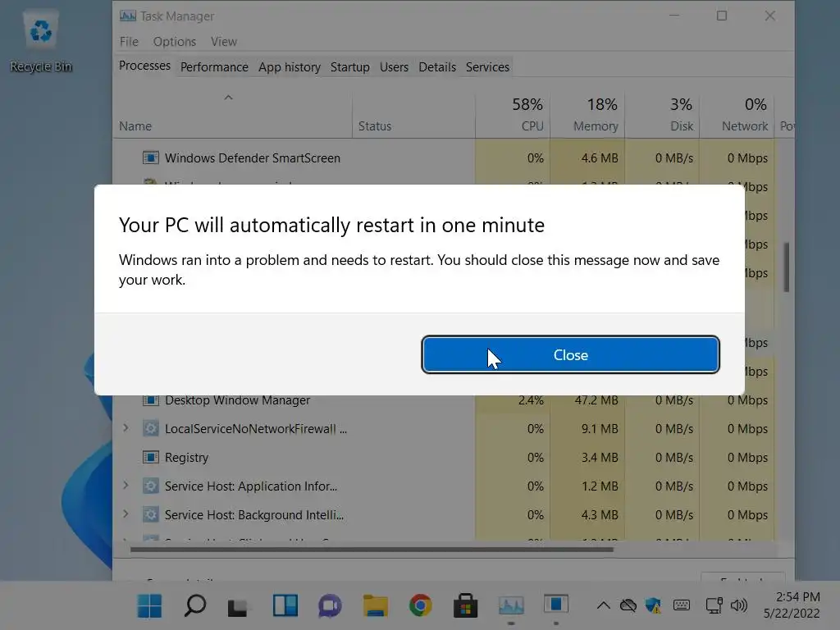Use the vertical scrollbar in Task Manager
The height and width of the screenshot is (630, 840).
click(x=787, y=267)
